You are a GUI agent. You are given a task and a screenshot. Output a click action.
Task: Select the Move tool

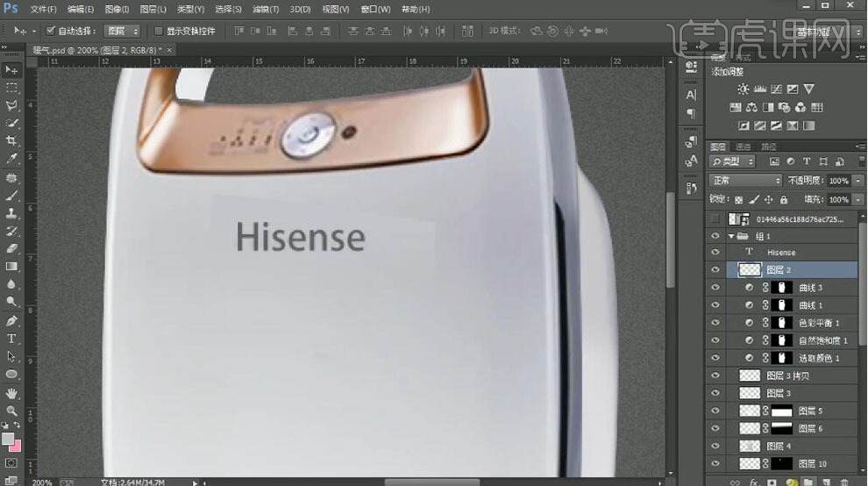point(11,70)
